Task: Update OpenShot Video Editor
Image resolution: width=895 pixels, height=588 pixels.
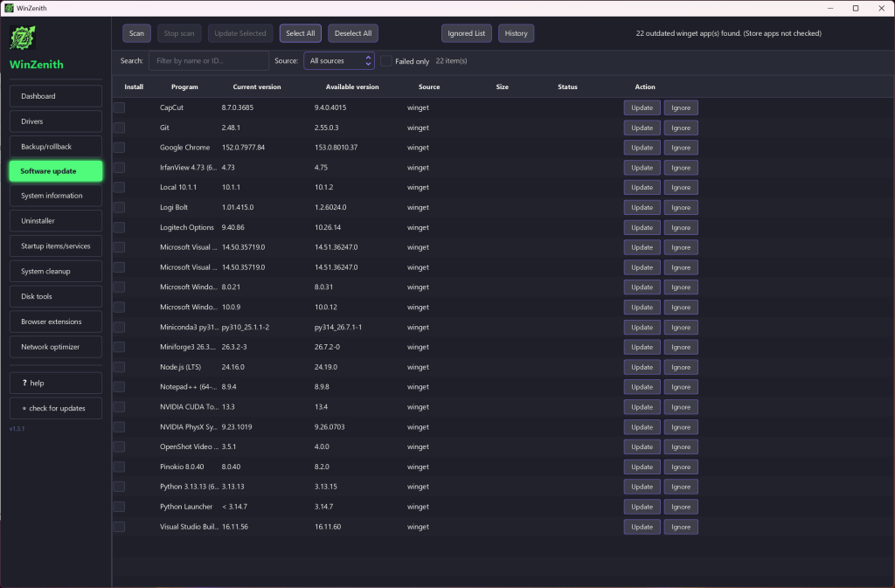Action: coord(642,447)
